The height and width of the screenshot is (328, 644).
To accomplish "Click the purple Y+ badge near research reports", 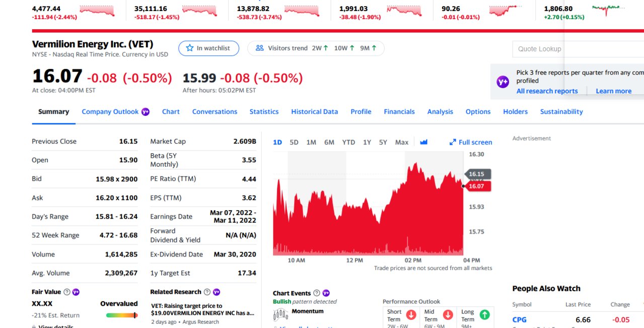I will (x=503, y=82).
